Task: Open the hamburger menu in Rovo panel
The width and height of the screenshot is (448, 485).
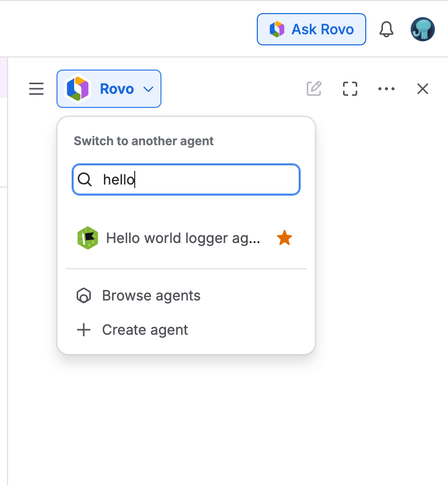Action: [36, 89]
